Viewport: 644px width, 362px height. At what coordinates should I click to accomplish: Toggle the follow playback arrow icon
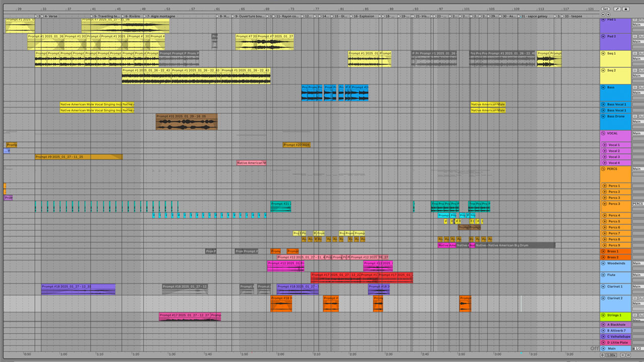point(617,9)
